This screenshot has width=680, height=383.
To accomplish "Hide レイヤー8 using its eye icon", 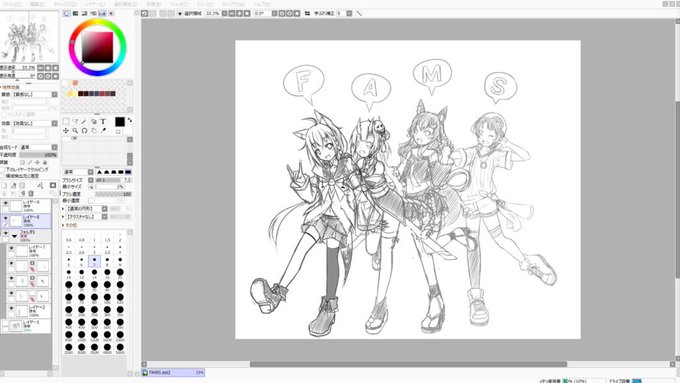I will tap(5, 219).
